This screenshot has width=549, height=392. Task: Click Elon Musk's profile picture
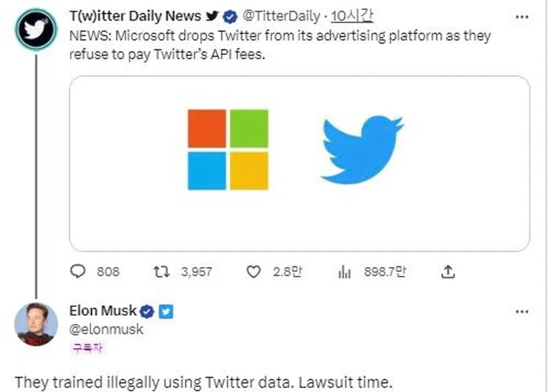[36, 323]
